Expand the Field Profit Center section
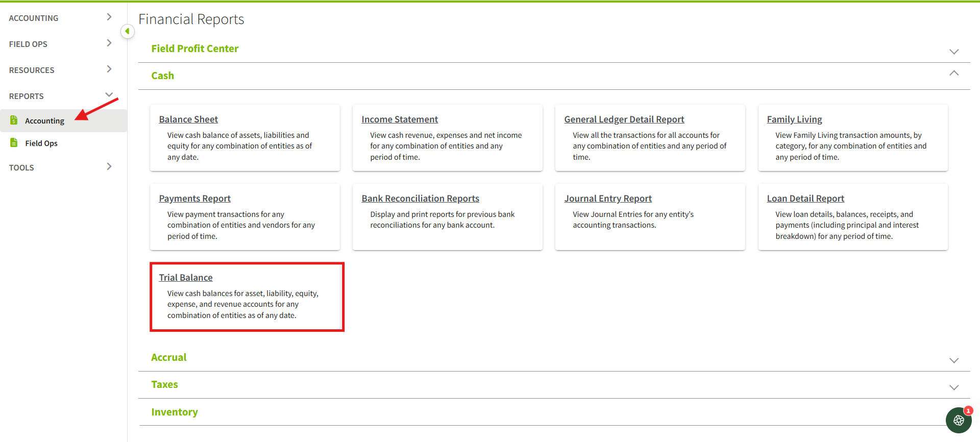 tap(953, 52)
